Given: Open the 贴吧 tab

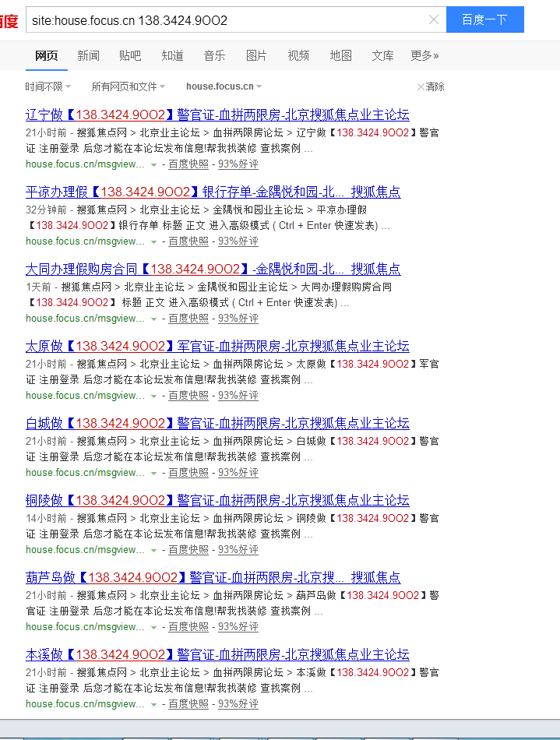Looking at the screenshot, I should tap(130, 55).
